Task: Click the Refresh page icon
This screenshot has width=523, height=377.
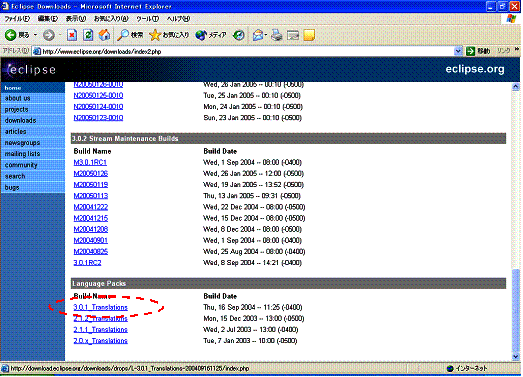Action: click(88, 35)
